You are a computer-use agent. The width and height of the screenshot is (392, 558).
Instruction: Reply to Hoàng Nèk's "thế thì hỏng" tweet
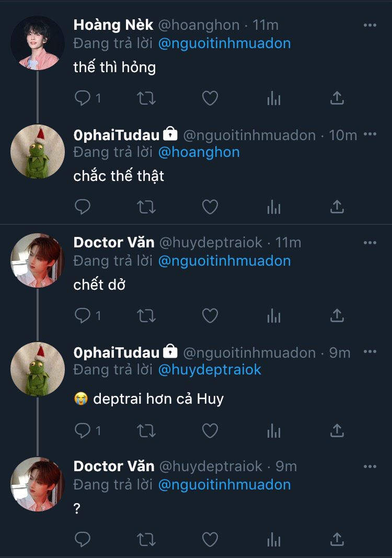[x=83, y=98]
